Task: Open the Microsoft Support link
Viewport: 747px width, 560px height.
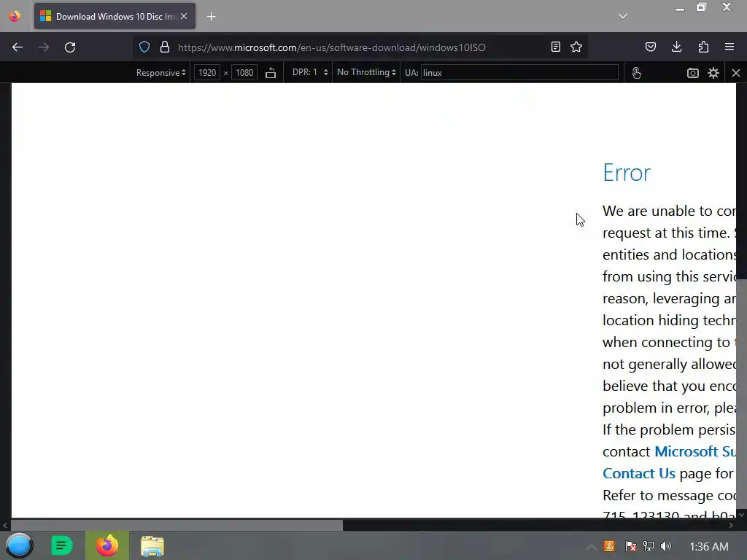Action: coord(695,451)
